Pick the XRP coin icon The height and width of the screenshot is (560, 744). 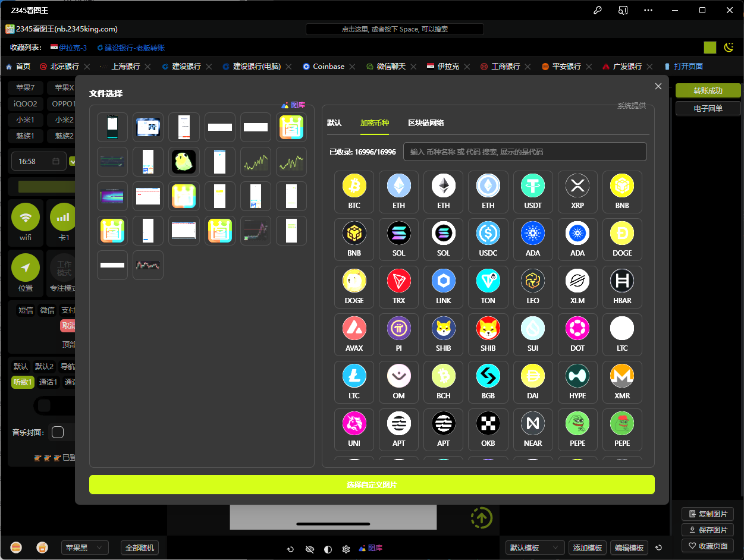click(x=577, y=186)
